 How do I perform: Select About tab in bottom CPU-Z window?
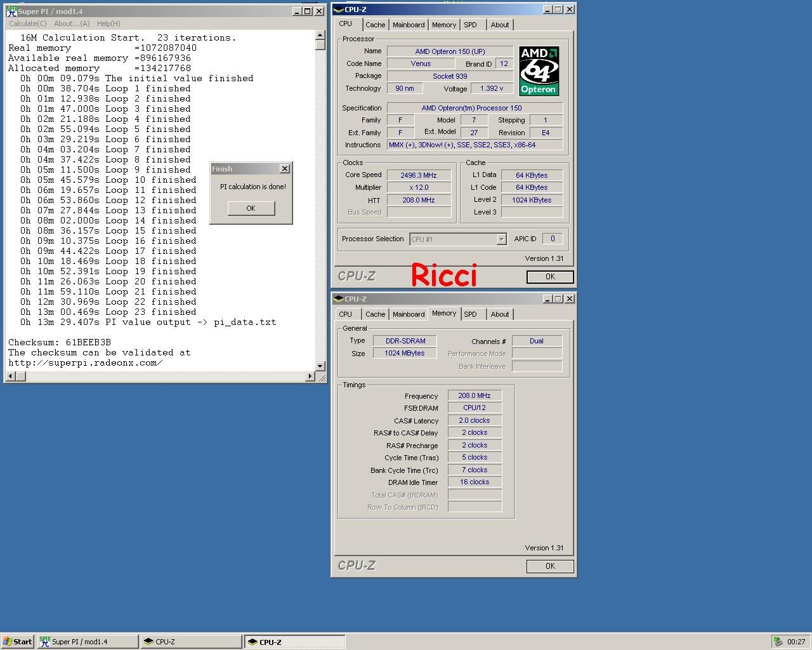[500, 314]
